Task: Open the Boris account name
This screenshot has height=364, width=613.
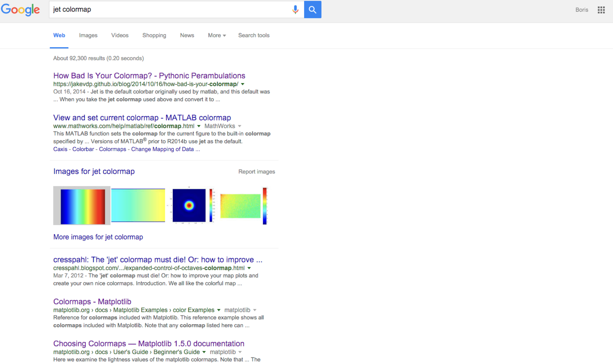Action: click(x=581, y=10)
